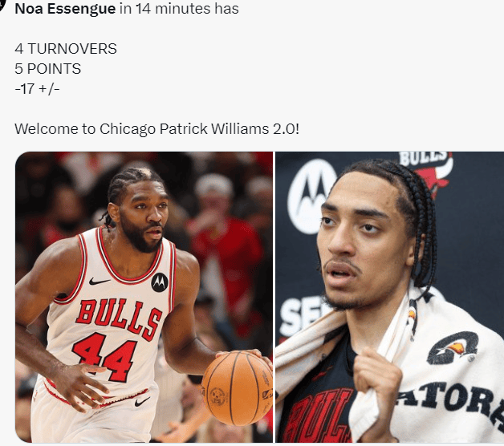Select the -17 +/- stat line
This screenshot has height=446, width=504.
click(x=37, y=89)
